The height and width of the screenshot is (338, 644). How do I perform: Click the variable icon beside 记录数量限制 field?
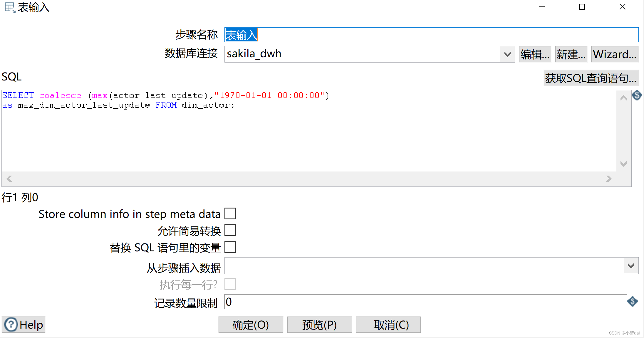coord(632,302)
